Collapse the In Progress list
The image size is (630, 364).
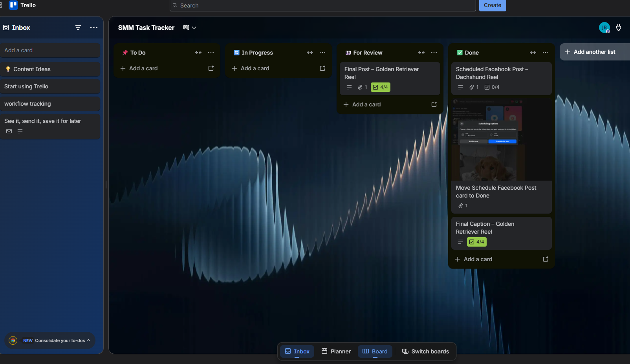pyautogui.click(x=310, y=53)
